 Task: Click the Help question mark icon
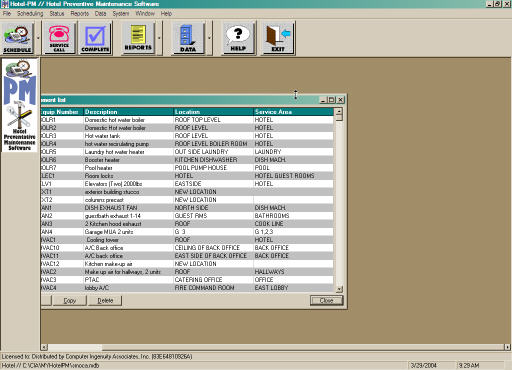[x=238, y=38]
